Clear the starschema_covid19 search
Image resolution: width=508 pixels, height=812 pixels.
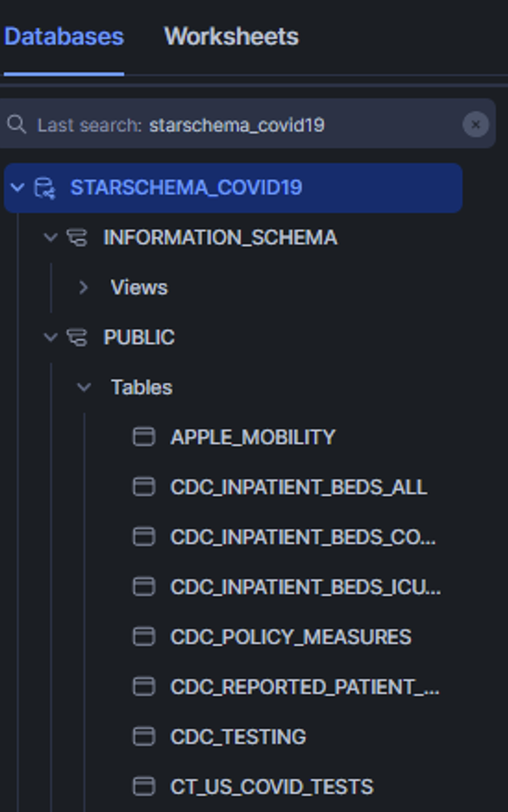tap(476, 125)
